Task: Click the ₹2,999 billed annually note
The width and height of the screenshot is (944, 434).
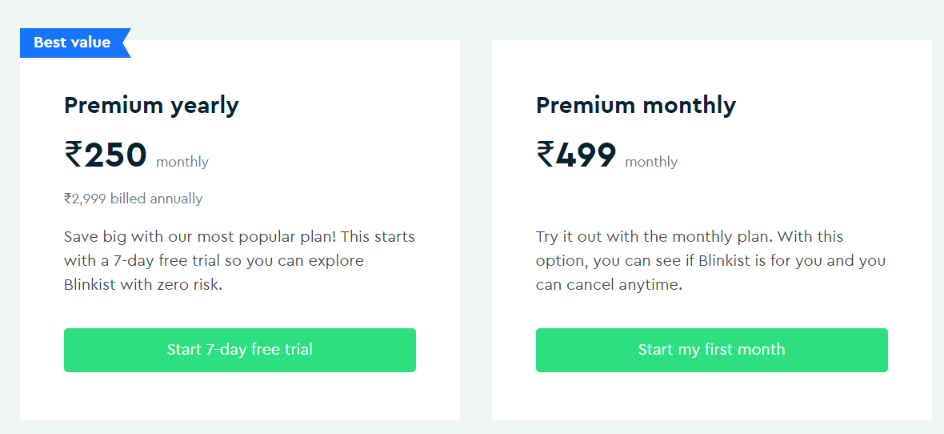Action: [133, 199]
